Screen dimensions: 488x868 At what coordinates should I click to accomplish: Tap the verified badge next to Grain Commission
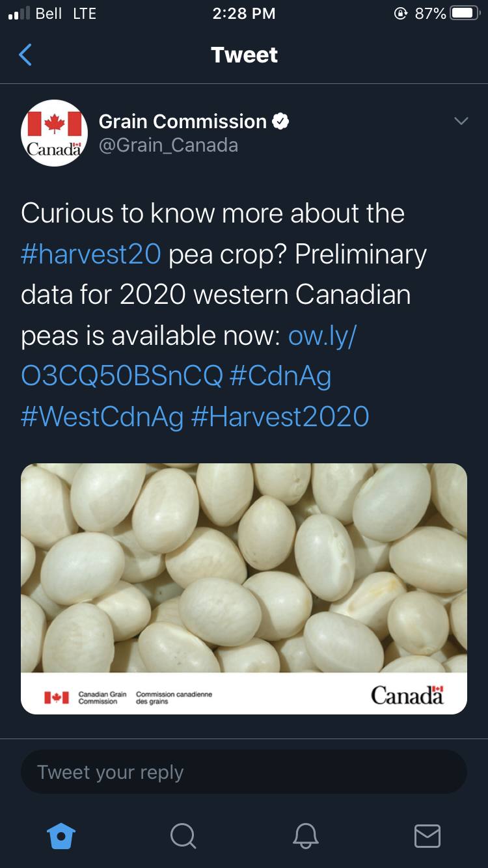click(280, 121)
